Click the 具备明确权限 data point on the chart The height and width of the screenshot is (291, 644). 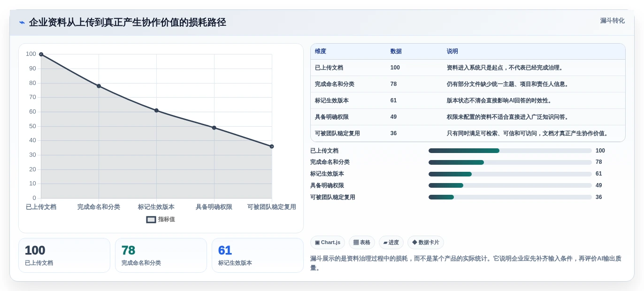tap(214, 128)
